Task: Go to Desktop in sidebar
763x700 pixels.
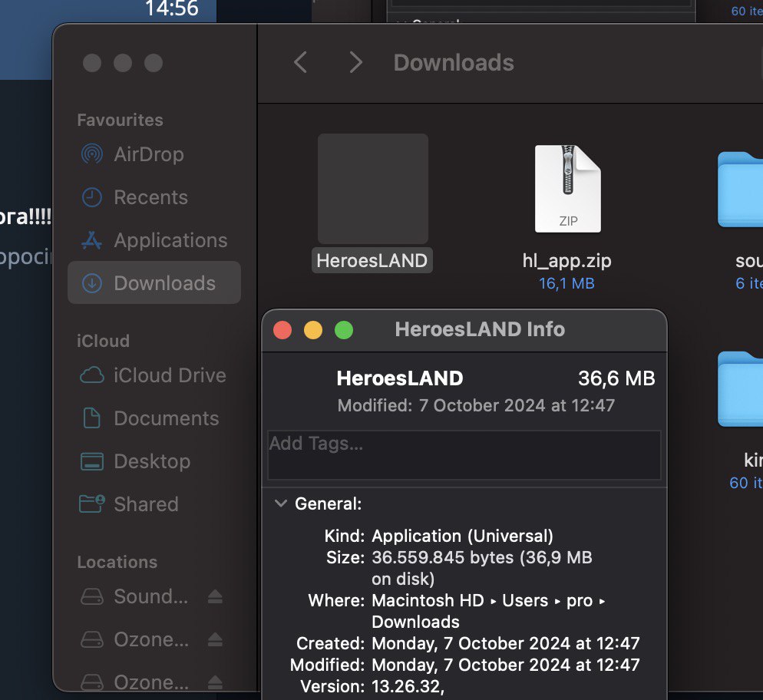Action: tap(151, 461)
